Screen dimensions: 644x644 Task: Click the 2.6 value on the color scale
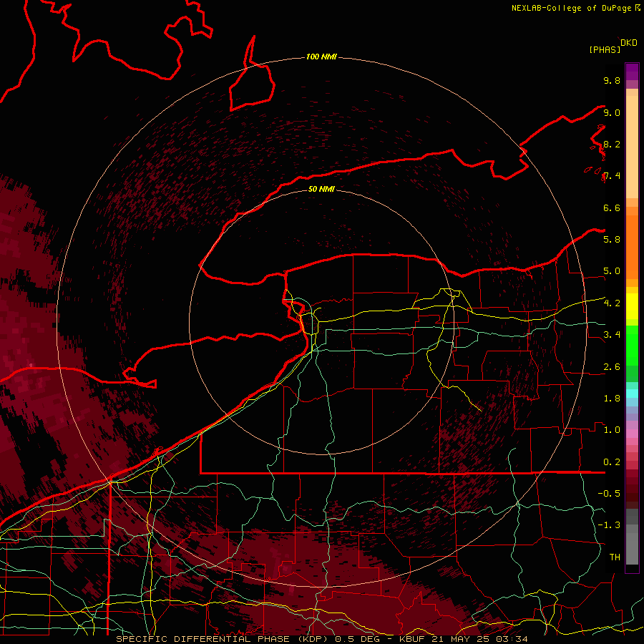click(x=612, y=367)
